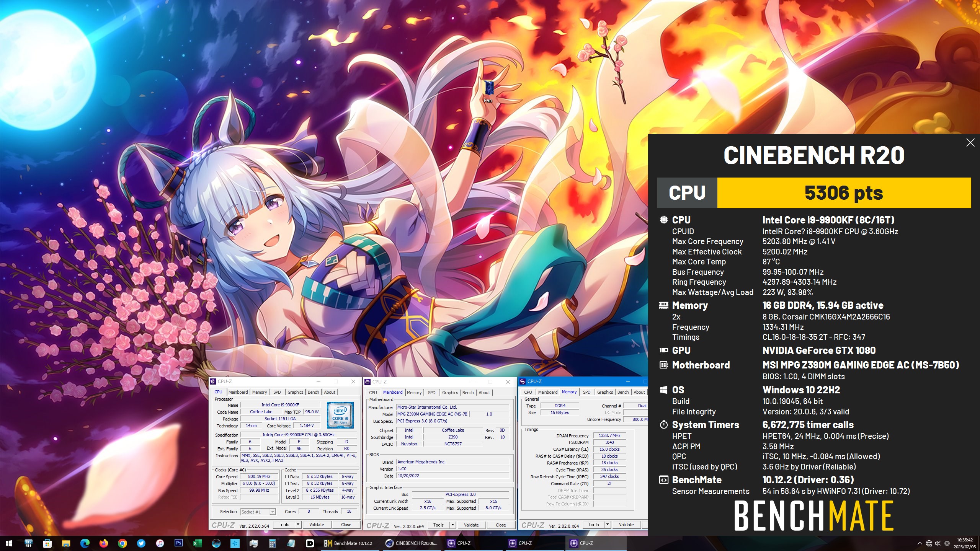980x551 pixels.
Task: Open Graphics tab in CPU-Z processor window
Action: 295,392
